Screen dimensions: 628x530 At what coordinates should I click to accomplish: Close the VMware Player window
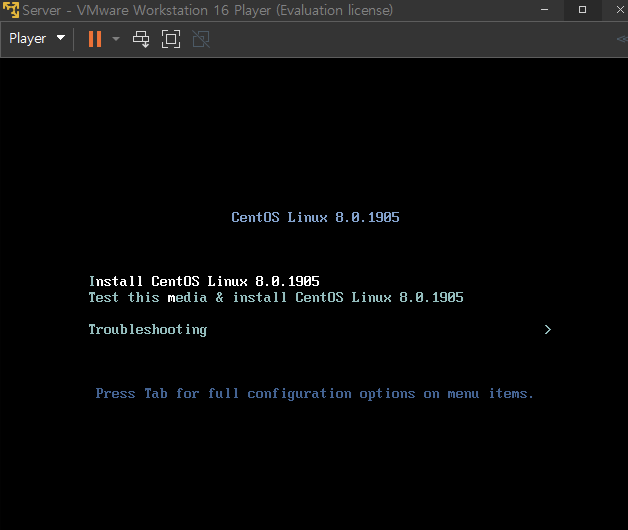[619, 10]
